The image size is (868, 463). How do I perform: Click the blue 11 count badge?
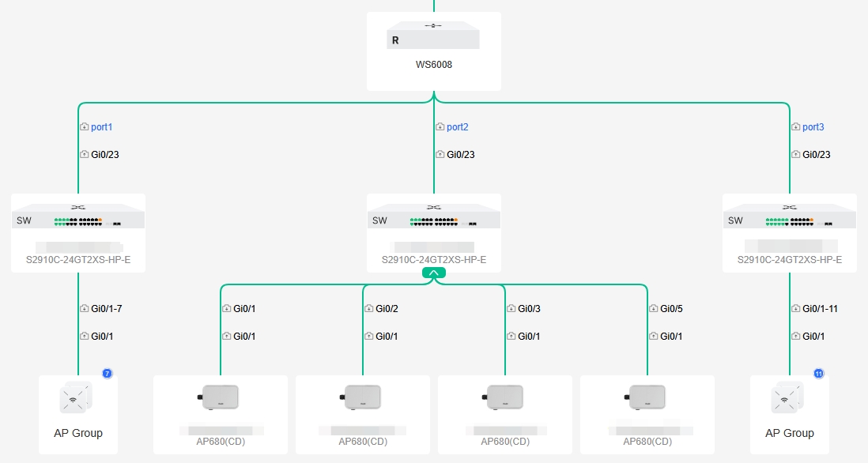click(819, 374)
